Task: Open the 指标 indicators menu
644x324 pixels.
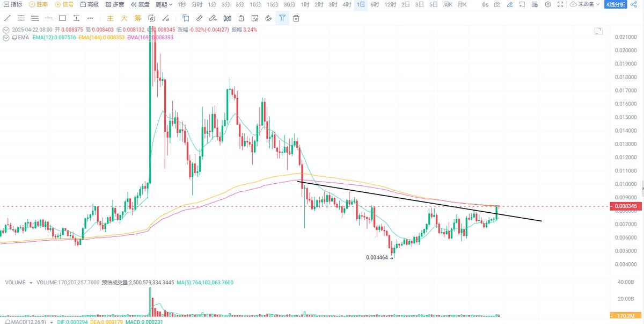Action: click(13, 4)
